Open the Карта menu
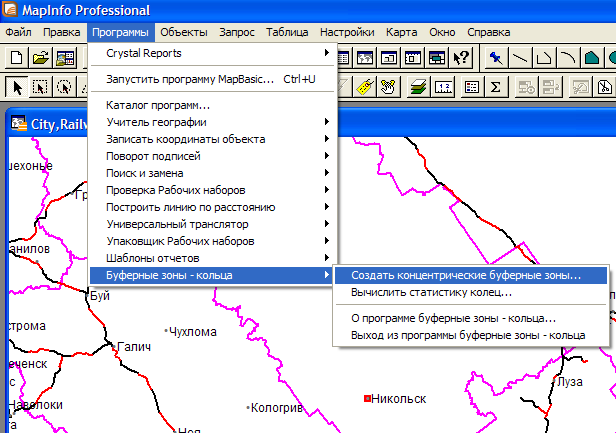The height and width of the screenshot is (433, 616). click(x=402, y=32)
